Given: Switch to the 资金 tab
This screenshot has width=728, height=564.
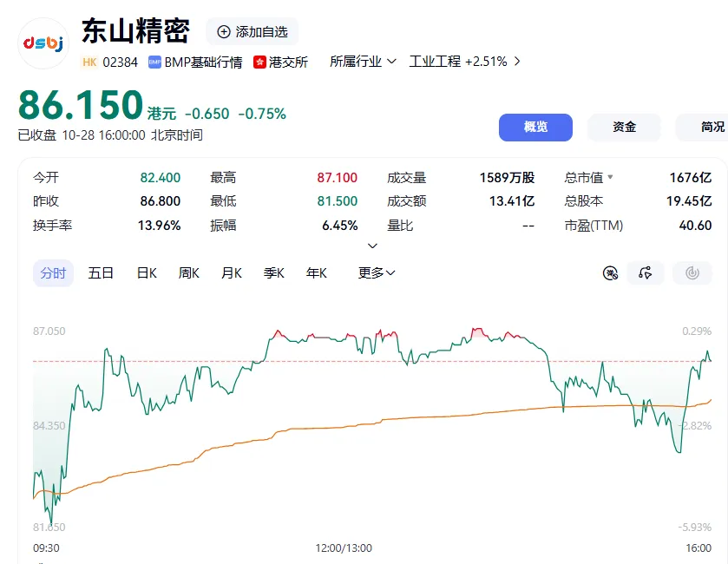Looking at the screenshot, I should pos(624,128).
